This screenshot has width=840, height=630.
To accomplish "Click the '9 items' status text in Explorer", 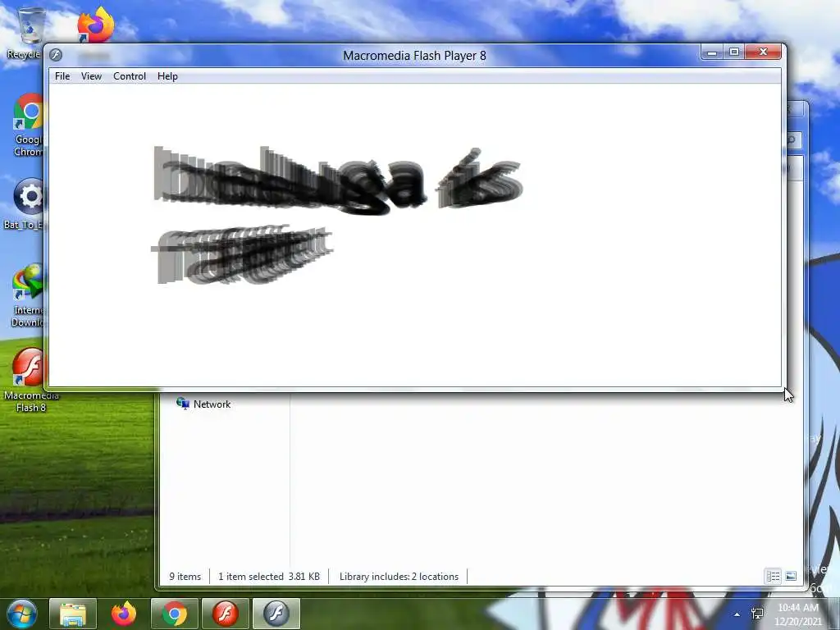I will click(x=185, y=577).
